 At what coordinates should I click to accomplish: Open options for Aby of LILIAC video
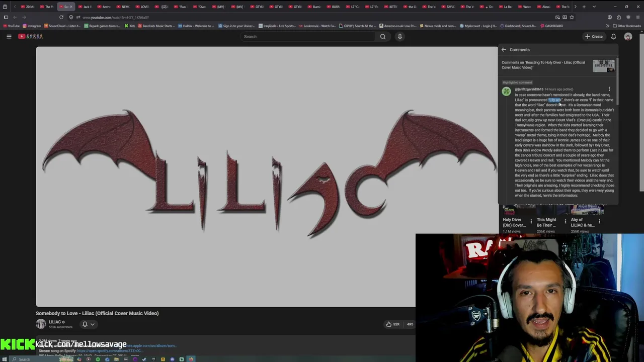(x=599, y=222)
